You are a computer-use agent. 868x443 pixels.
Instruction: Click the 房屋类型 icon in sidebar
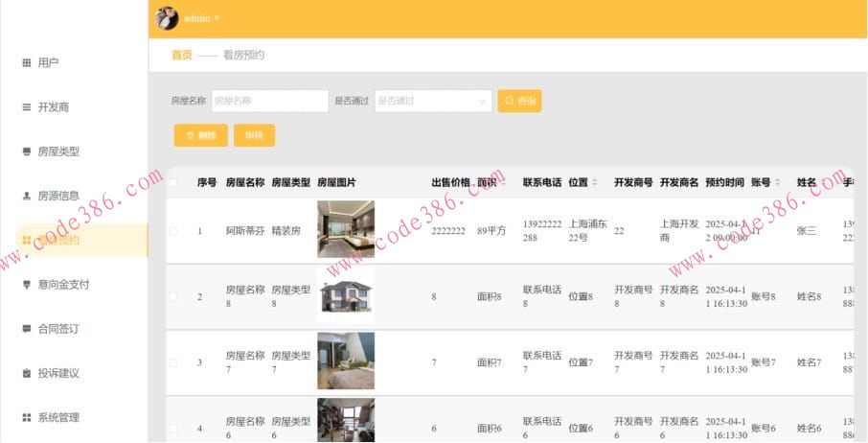coord(27,152)
